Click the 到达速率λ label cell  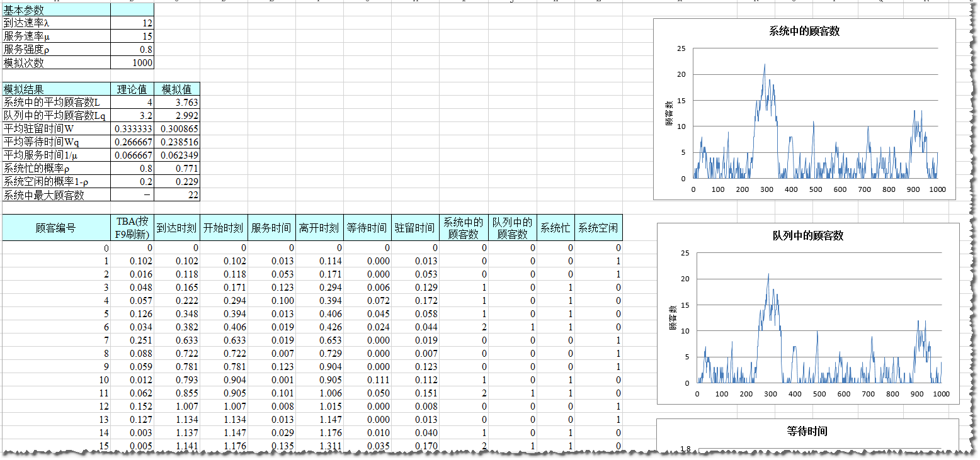56,23
